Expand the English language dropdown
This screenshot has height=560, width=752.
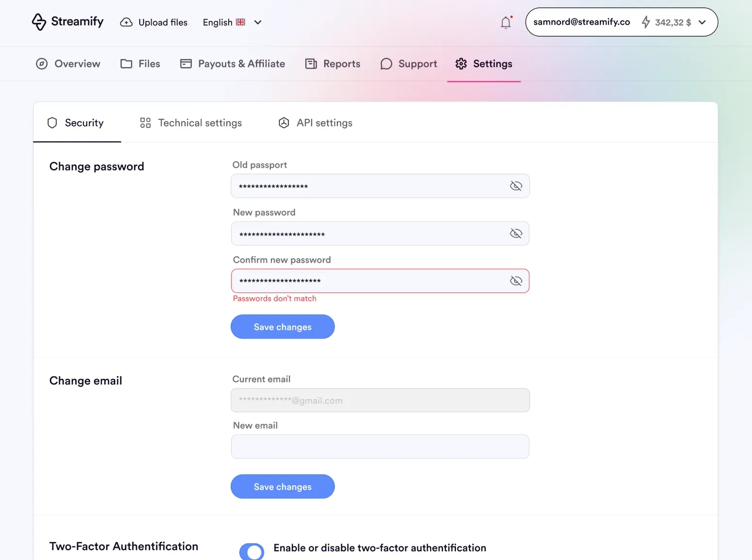pyautogui.click(x=258, y=22)
